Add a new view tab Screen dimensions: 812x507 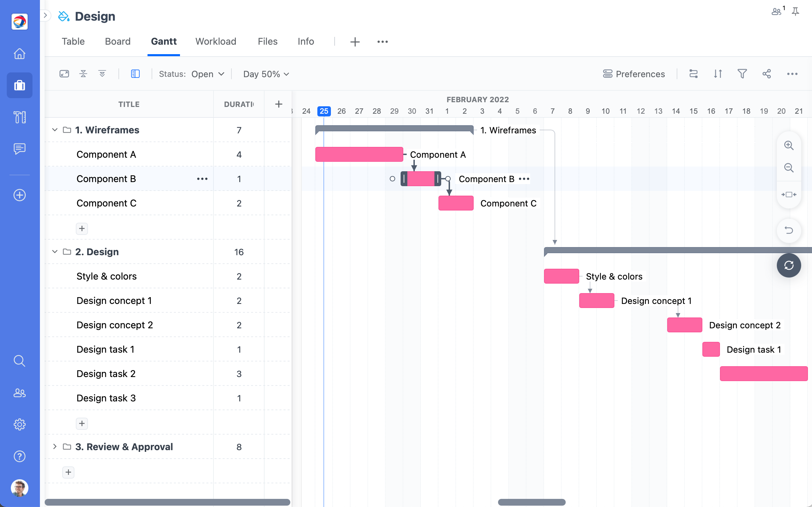tap(355, 42)
